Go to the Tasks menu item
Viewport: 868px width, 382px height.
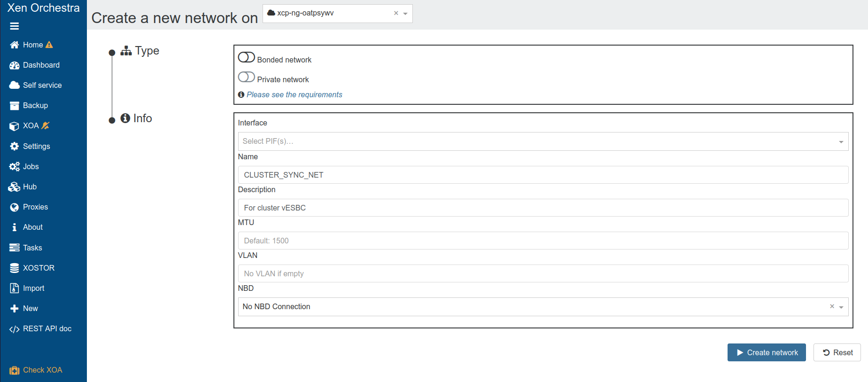tap(32, 248)
